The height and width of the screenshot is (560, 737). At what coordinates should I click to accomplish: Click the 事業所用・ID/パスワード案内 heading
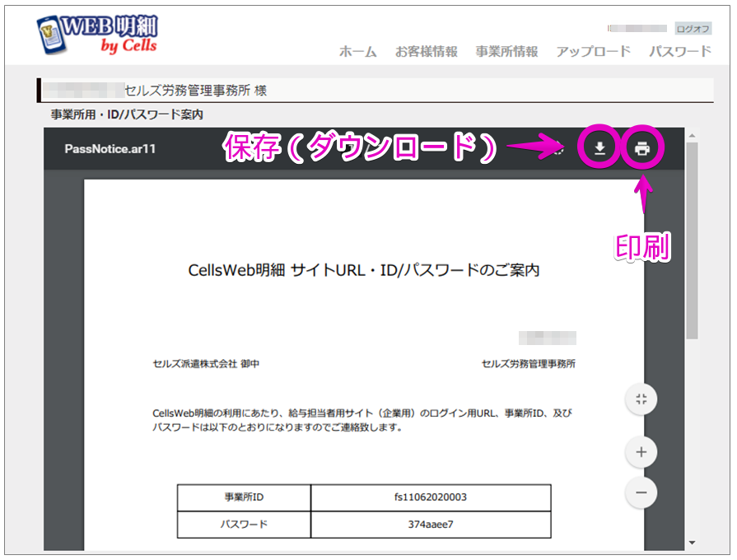pyautogui.click(x=127, y=114)
